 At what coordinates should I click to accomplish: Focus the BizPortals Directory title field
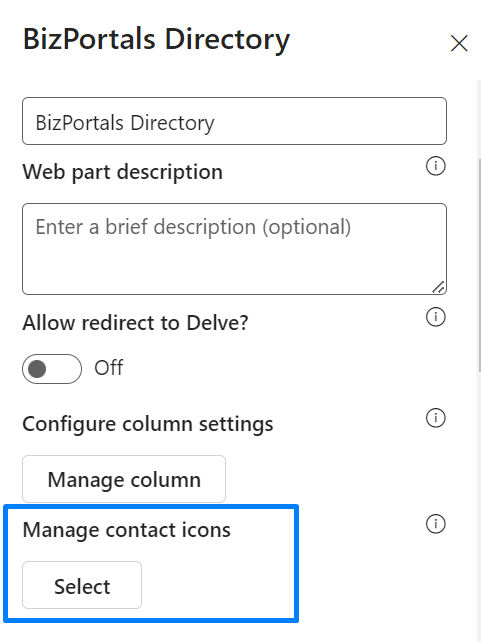(x=234, y=121)
